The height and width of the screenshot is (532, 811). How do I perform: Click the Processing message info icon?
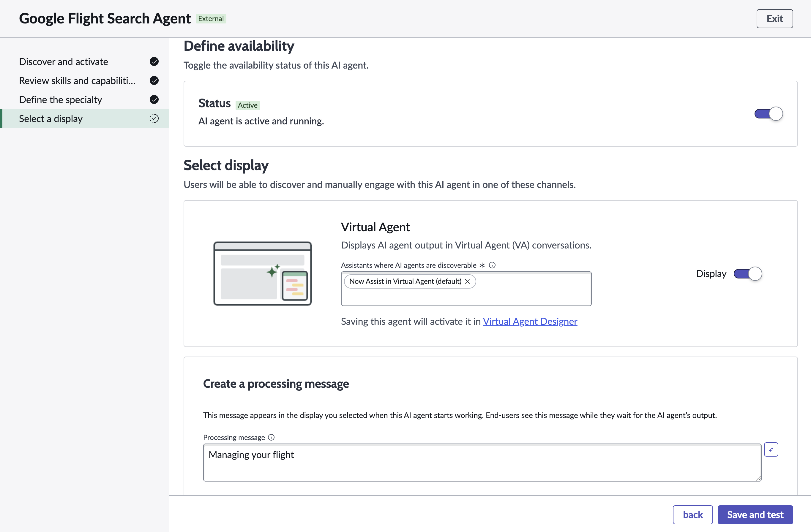coord(271,437)
